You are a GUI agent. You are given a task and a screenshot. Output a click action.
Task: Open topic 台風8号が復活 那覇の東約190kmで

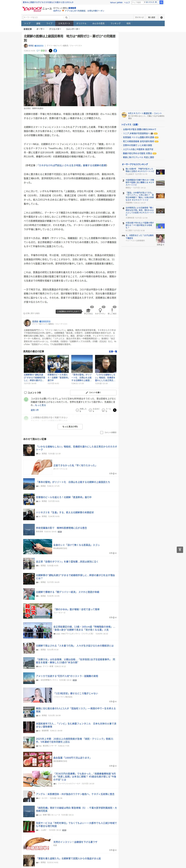pos(139,129)
